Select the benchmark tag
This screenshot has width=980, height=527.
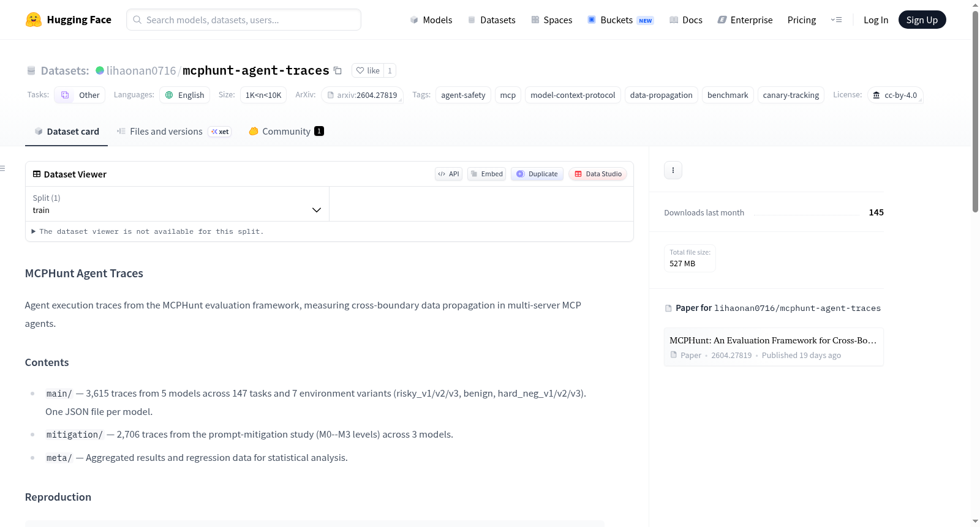728,95
